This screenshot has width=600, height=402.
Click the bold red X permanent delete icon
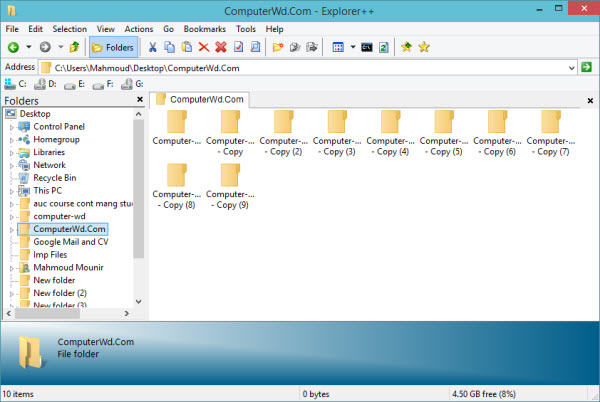(x=221, y=47)
